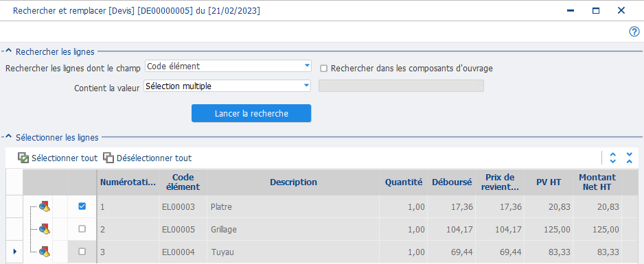Click the Description column header
The image size is (644, 264).
pyautogui.click(x=293, y=182)
